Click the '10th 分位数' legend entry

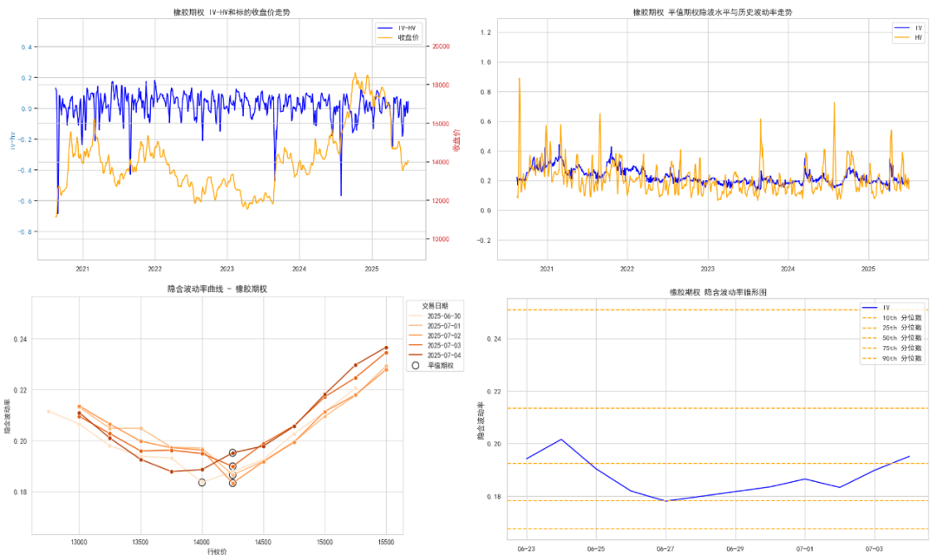pyautogui.click(x=893, y=318)
